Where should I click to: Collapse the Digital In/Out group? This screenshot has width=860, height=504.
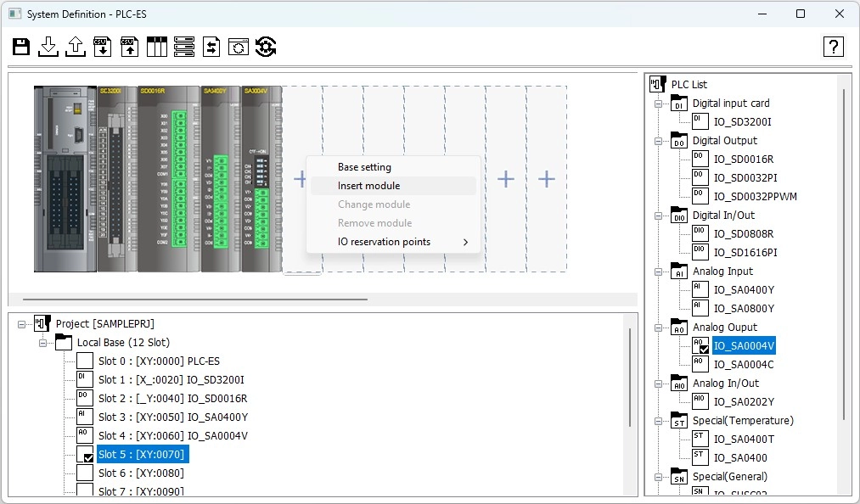[x=658, y=216]
